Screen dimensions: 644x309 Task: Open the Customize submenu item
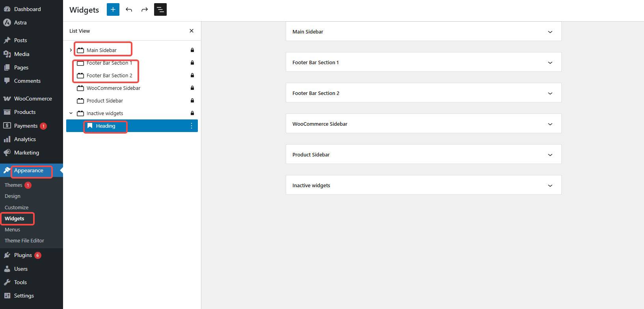click(17, 208)
